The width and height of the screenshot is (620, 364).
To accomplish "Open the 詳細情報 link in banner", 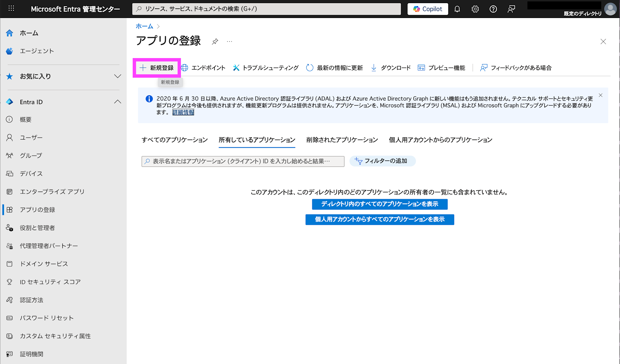I will pyautogui.click(x=183, y=112).
